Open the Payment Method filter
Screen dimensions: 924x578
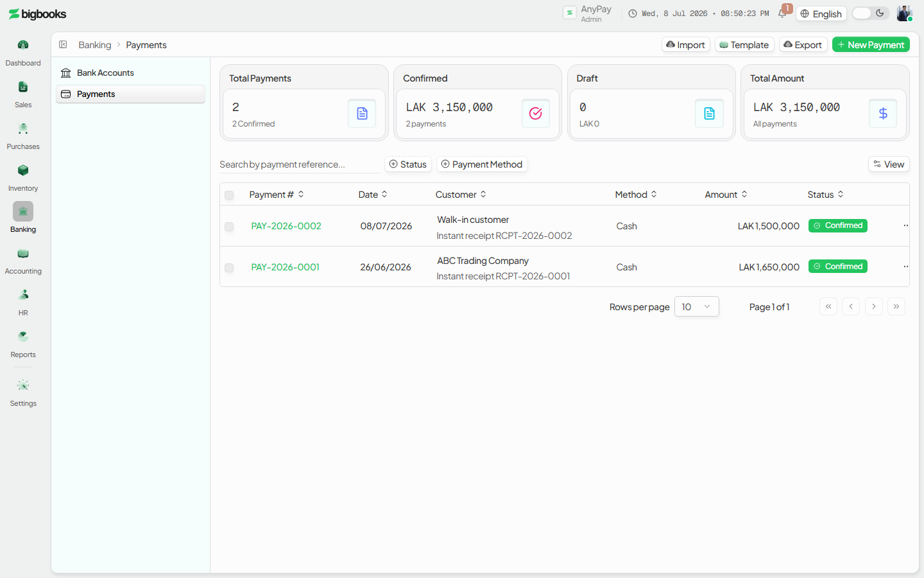coord(482,164)
